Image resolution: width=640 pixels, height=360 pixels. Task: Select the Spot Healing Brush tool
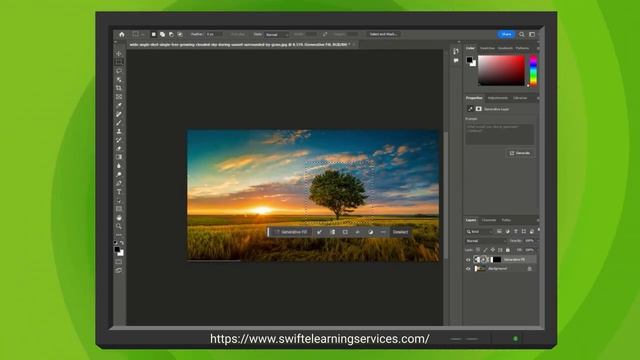pos(119,114)
